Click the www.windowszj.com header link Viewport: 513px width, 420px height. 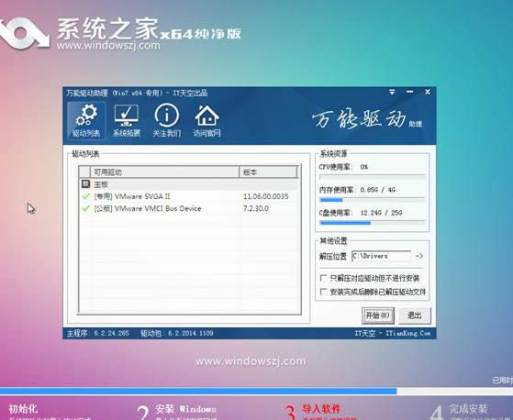click(x=108, y=45)
